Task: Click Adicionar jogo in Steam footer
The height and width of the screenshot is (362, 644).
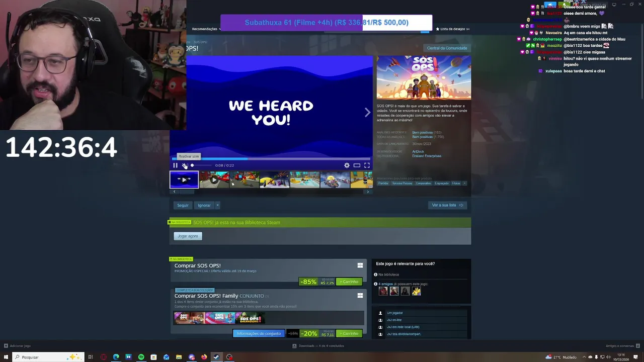Action: tap(18, 346)
